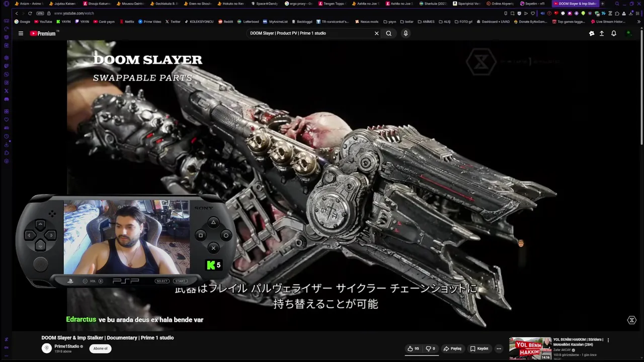This screenshot has width=644, height=362.
Task: Reload the page with refresh icon
Action: (30, 13)
